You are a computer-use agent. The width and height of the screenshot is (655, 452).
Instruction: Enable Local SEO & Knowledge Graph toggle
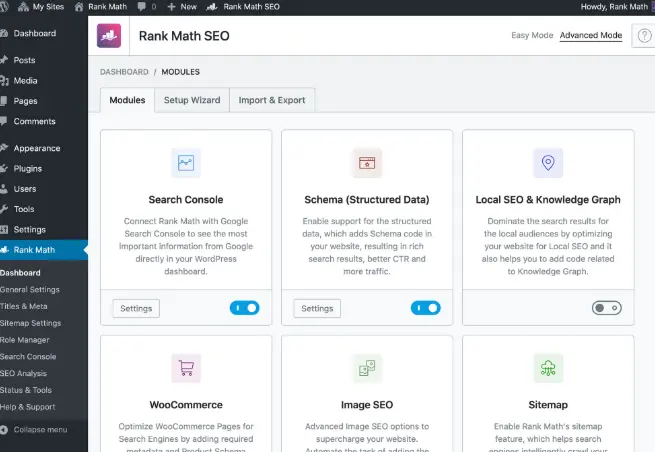tap(607, 308)
